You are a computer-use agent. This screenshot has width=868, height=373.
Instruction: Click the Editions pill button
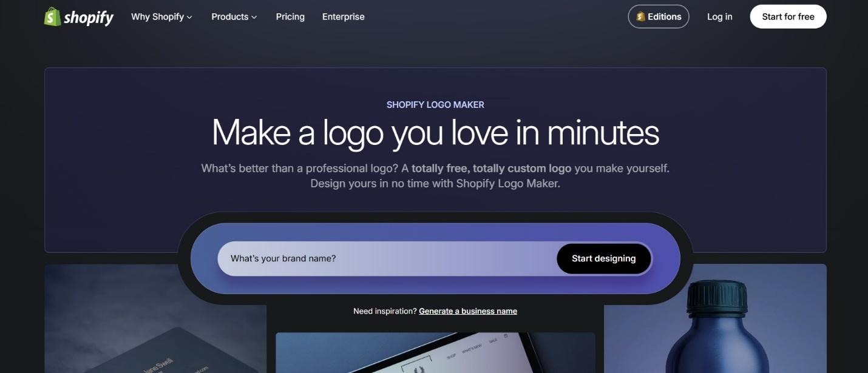coord(659,17)
